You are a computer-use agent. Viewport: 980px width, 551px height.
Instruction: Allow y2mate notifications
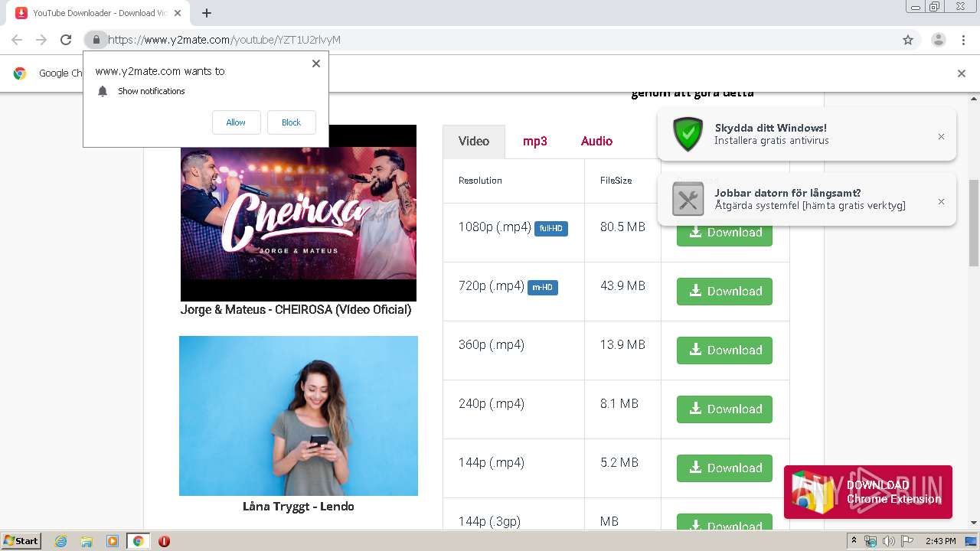pyautogui.click(x=236, y=122)
